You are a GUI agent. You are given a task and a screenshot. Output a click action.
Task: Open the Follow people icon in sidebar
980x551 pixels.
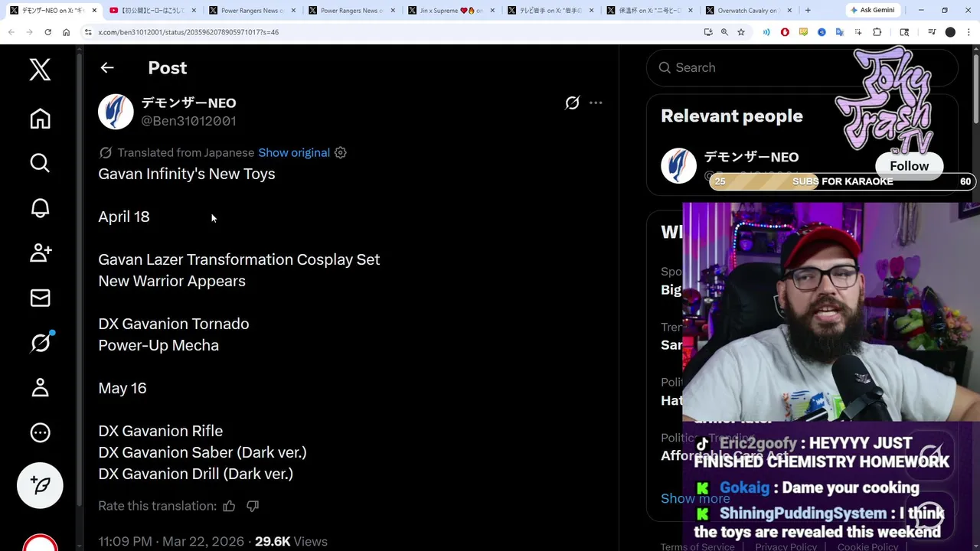[x=40, y=253]
